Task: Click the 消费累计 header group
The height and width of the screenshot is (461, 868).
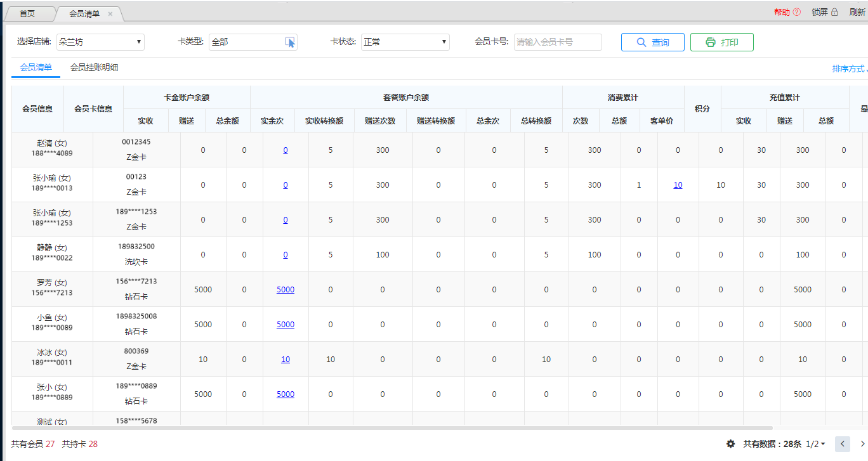Action: pyautogui.click(x=623, y=98)
